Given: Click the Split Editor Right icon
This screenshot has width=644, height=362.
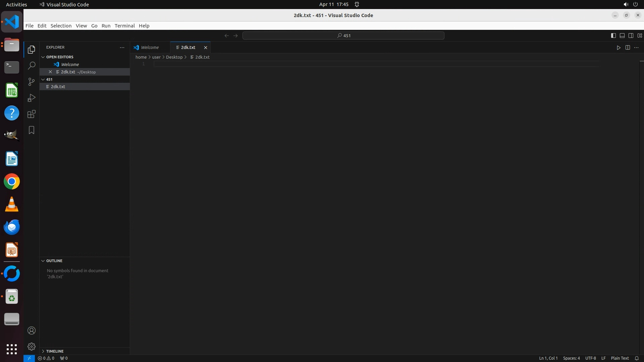Looking at the screenshot, I should pos(628,48).
